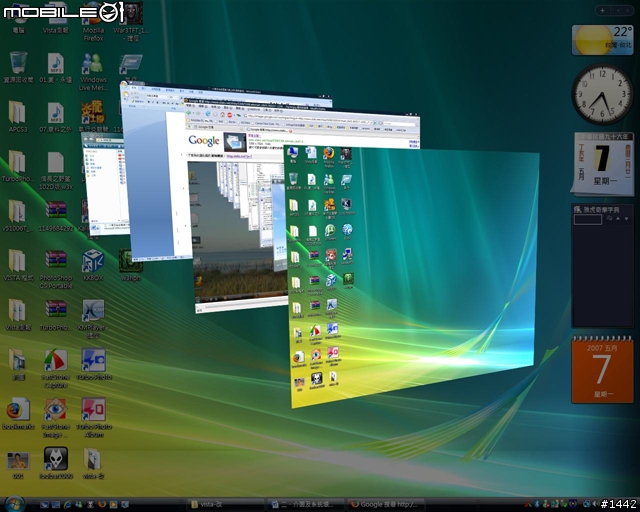
Task: Select the Explorer folder window in Flip 3D
Action: [104, 186]
